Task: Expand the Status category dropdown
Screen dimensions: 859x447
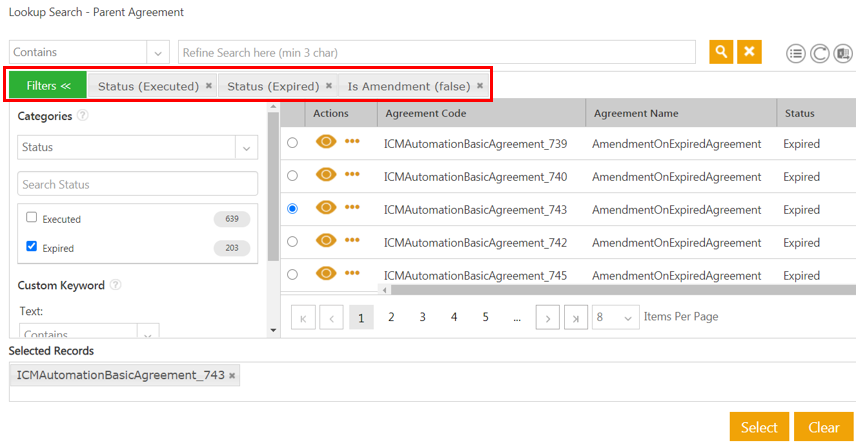Action: (246, 148)
